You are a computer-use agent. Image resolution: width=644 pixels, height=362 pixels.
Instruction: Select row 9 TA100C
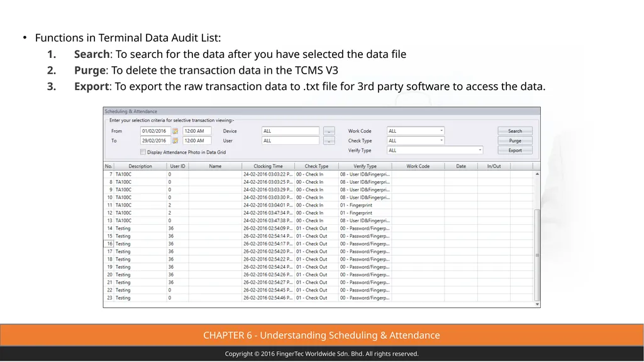[x=318, y=189]
